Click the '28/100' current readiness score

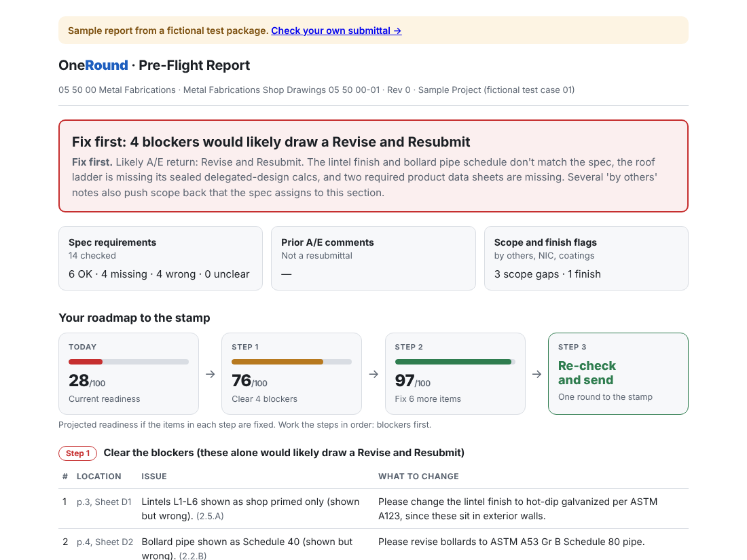(87, 381)
